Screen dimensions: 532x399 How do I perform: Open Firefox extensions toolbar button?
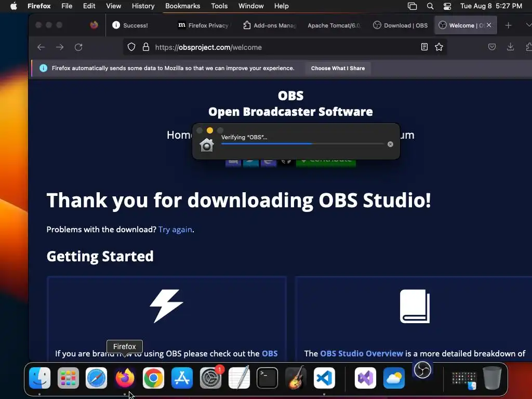click(528, 47)
